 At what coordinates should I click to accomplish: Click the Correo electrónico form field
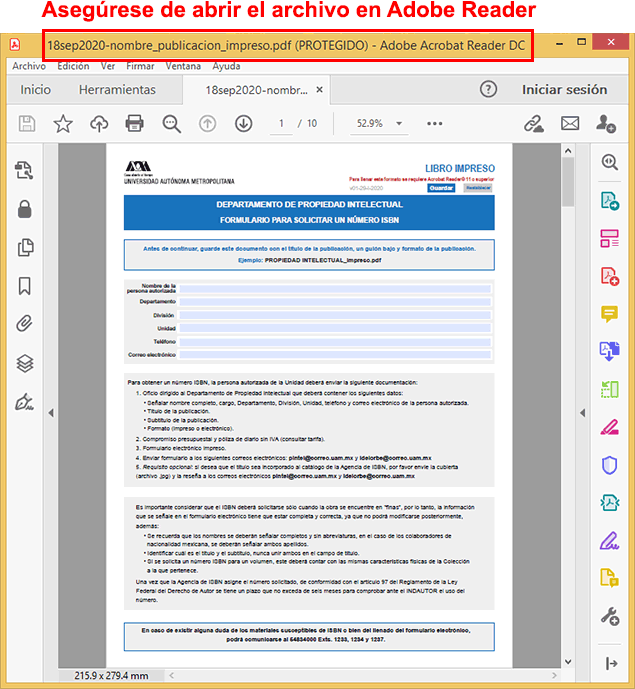pyautogui.click(x=335, y=355)
